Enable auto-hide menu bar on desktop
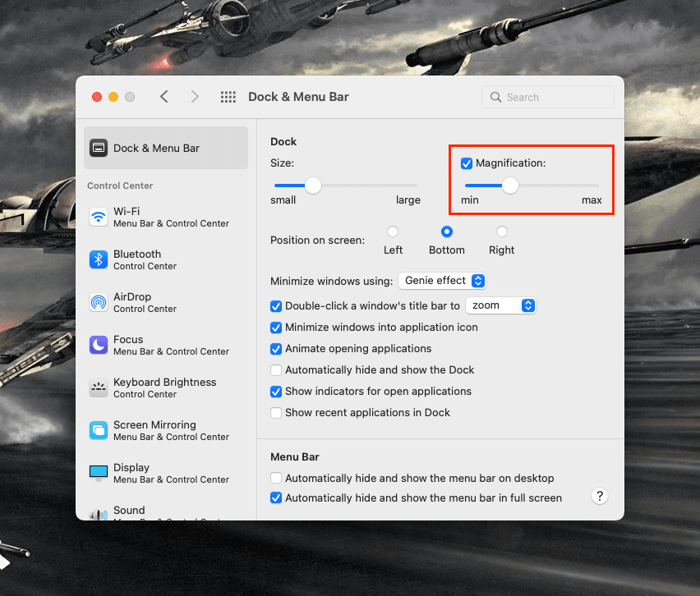The image size is (700, 596). (276, 479)
